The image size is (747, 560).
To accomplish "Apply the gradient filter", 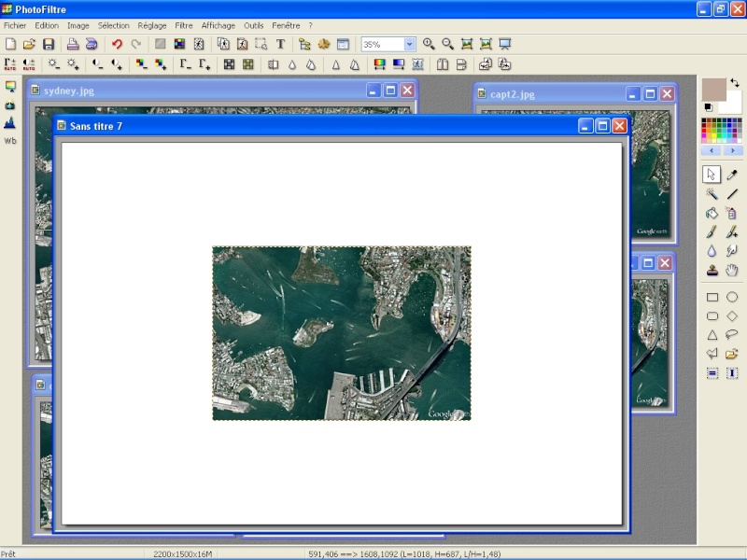I will coord(399,64).
